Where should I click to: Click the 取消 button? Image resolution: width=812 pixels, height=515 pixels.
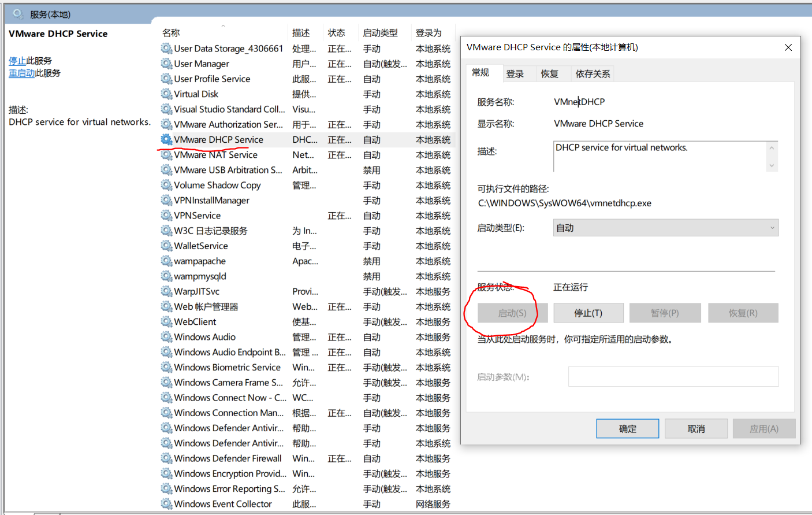click(696, 429)
